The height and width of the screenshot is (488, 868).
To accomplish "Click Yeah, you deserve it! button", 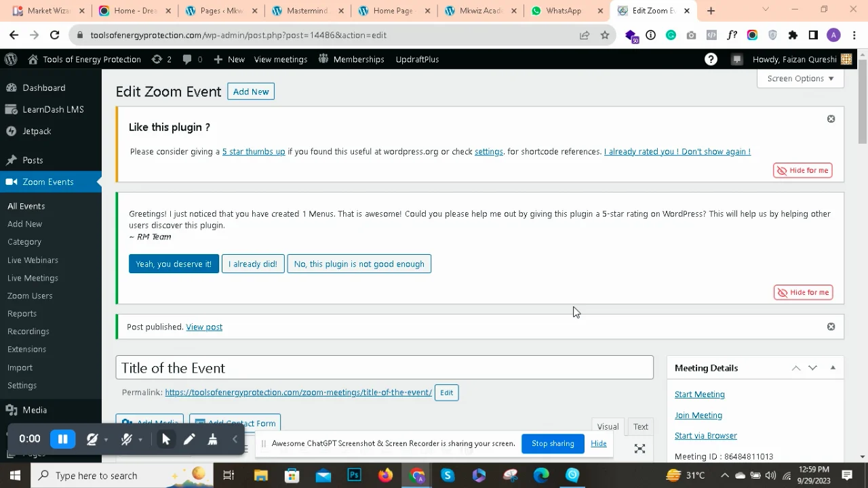I will coord(174,264).
